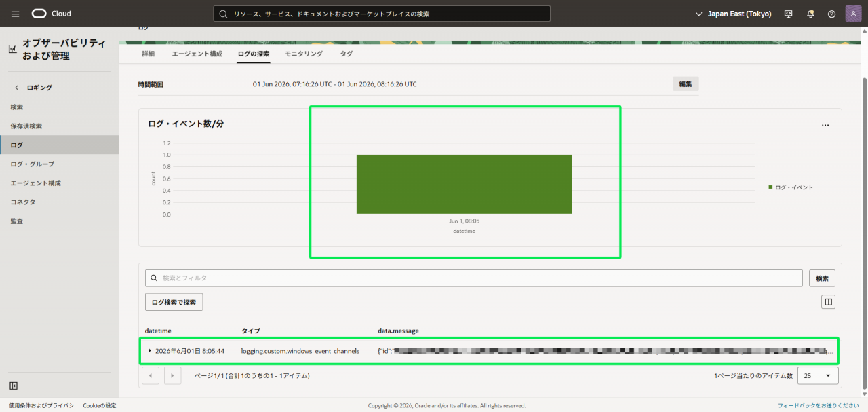
Task: Focus the 検索とフィルタ input field
Action: [474, 278]
